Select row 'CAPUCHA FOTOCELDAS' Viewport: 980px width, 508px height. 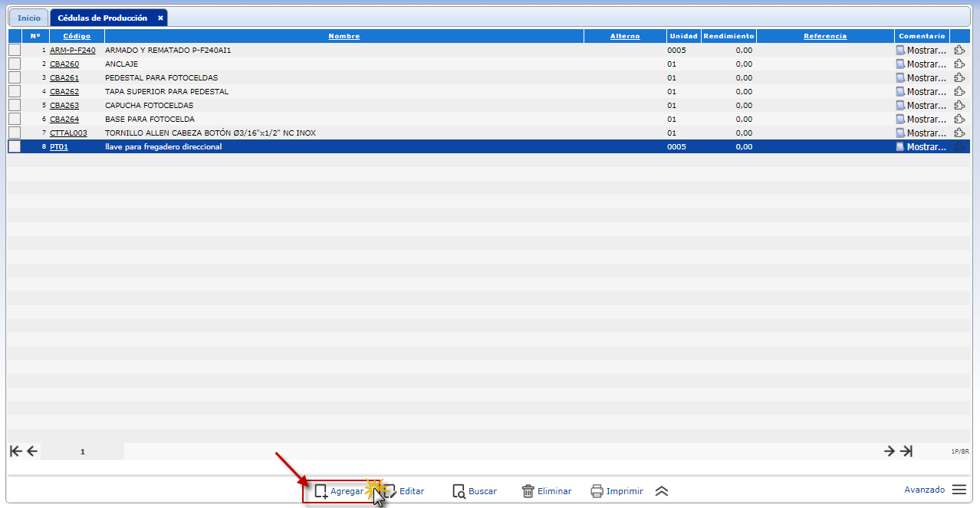pyautogui.click(x=489, y=105)
